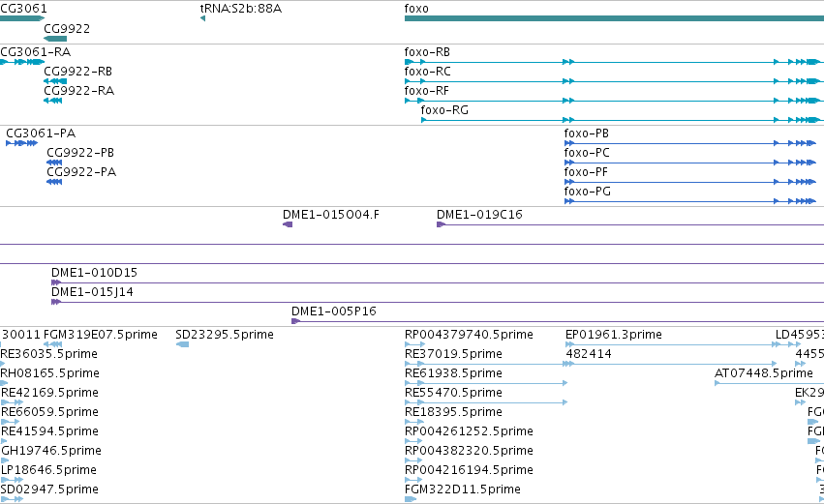The image size is (824, 504).
Task: Select the CG3061-RA exon arrows glyph
Action: [x=22, y=63]
